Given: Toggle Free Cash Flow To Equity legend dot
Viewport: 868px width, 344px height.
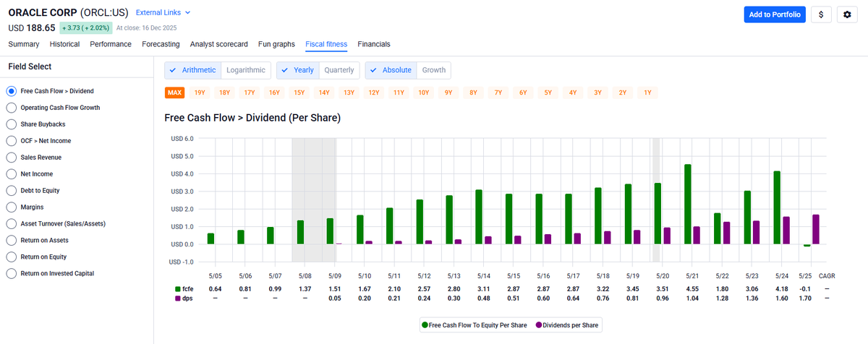Looking at the screenshot, I should 425,326.
